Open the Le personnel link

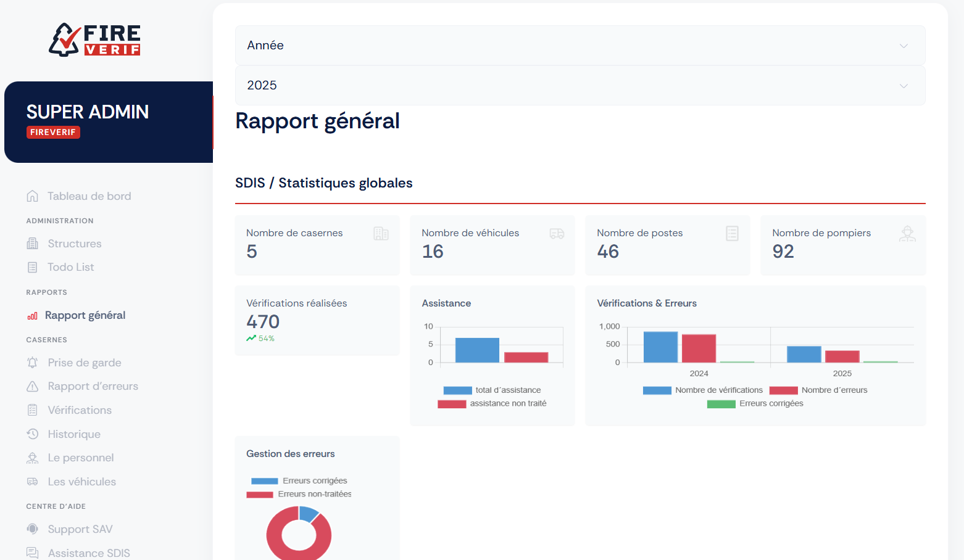[81, 458]
